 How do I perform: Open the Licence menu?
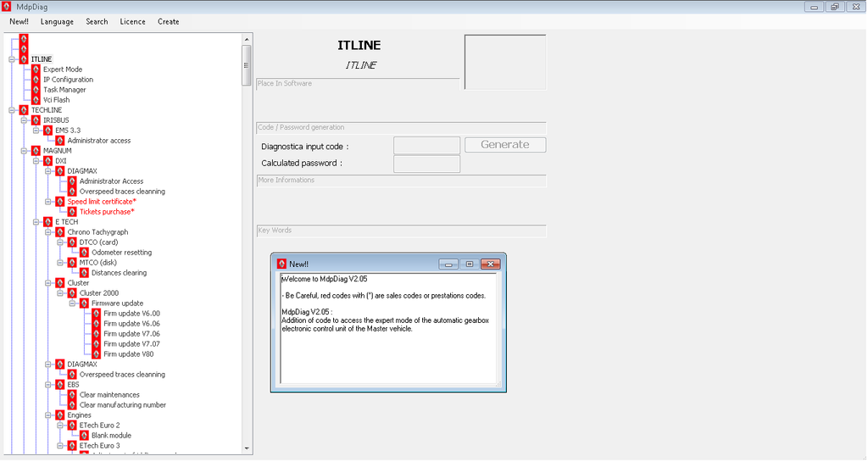132,21
